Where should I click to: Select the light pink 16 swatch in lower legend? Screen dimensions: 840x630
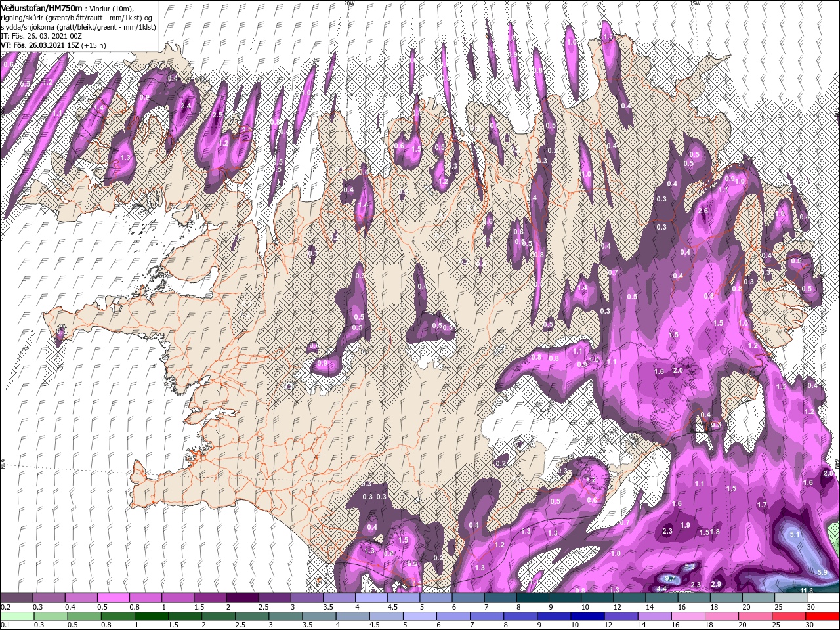688,616
